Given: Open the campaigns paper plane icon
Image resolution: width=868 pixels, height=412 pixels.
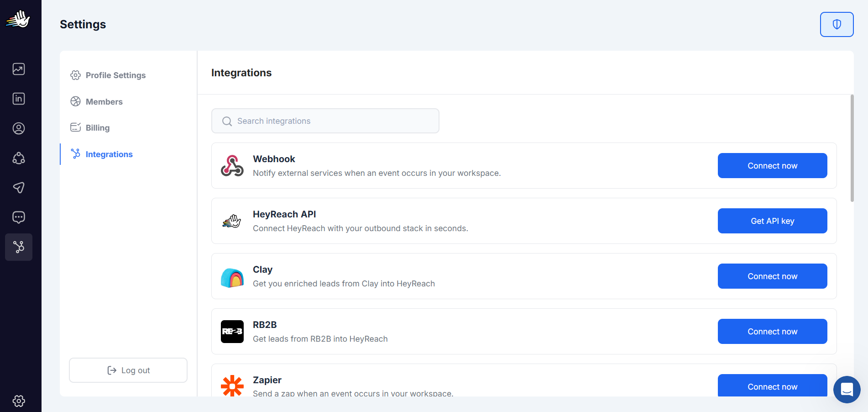Looking at the screenshot, I should point(19,188).
